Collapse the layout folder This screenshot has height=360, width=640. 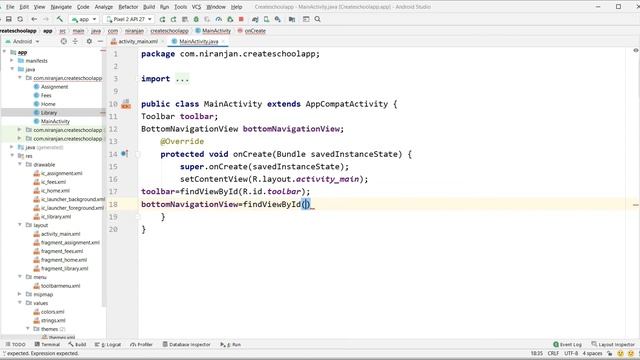coord(20,225)
